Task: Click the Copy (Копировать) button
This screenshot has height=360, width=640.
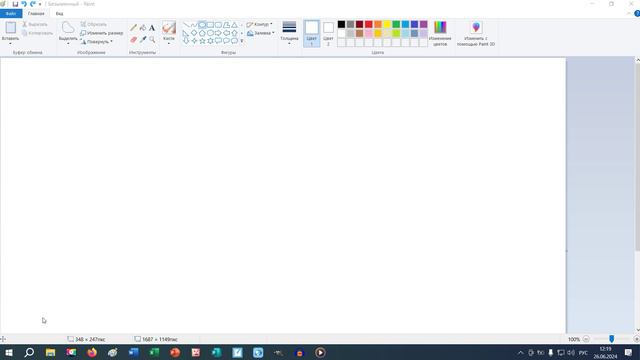Action: [x=37, y=33]
